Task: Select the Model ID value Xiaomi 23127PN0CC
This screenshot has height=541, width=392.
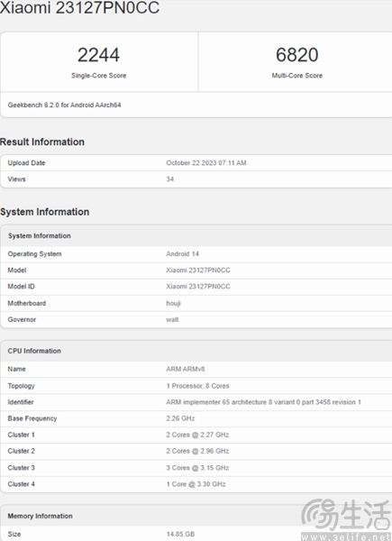Action: coord(198,287)
